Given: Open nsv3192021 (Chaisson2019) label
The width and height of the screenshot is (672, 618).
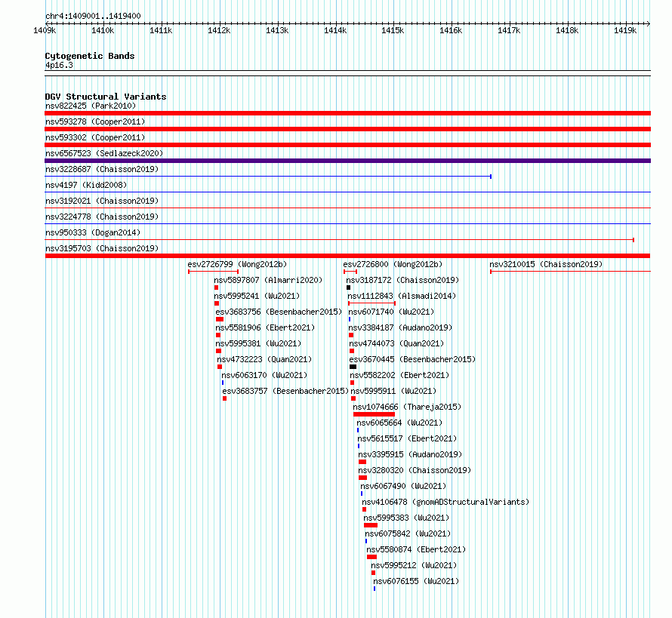Looking at the screenshot, I should (x=102, y=201).
